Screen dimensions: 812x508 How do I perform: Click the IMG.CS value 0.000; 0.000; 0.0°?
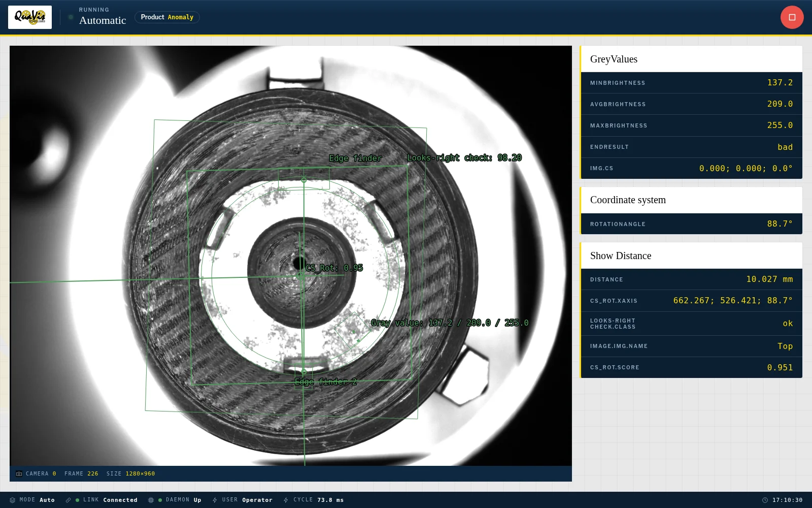click(x=746, y=169)
